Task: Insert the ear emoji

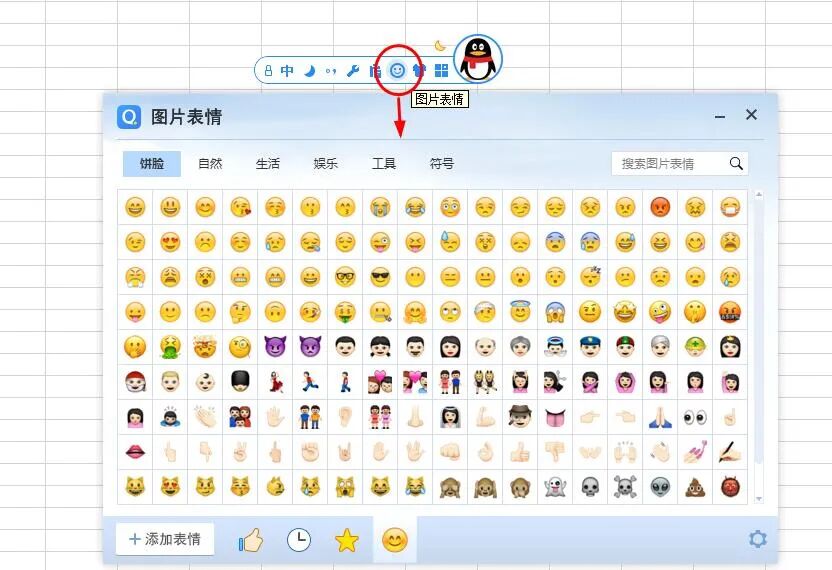Action: (x=345, y=417)
